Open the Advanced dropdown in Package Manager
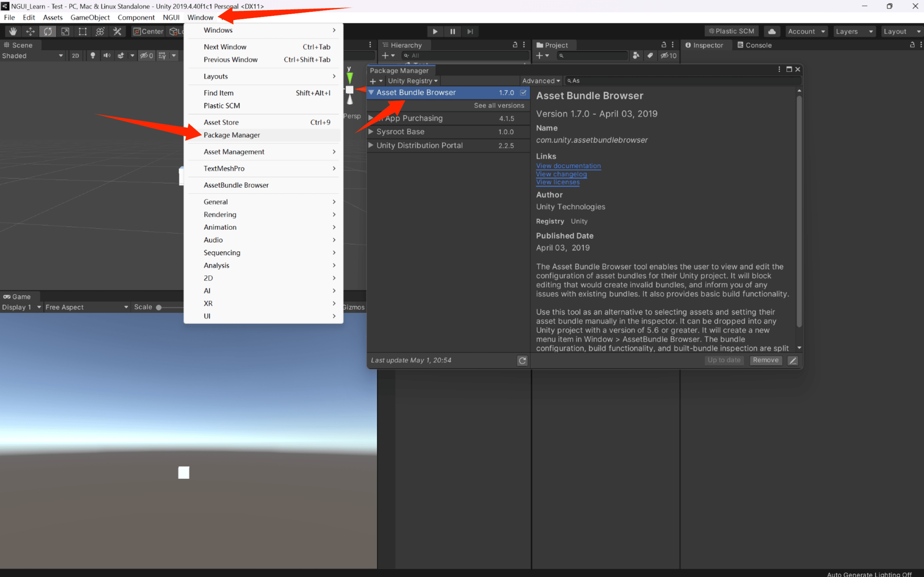924x577 pixels. coord(541,81)
